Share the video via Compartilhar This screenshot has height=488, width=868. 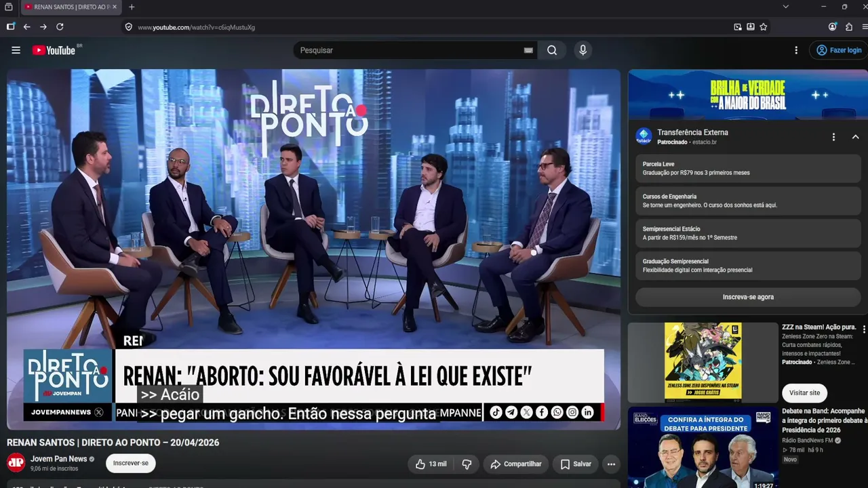click(516, 464)
